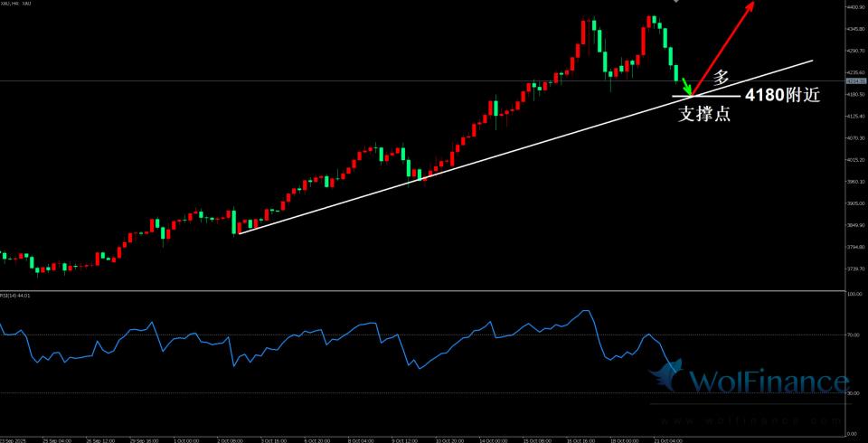The image size is (868, 443).
Task: Select the red upward projection arrow
Action: [x=723, y=47]
